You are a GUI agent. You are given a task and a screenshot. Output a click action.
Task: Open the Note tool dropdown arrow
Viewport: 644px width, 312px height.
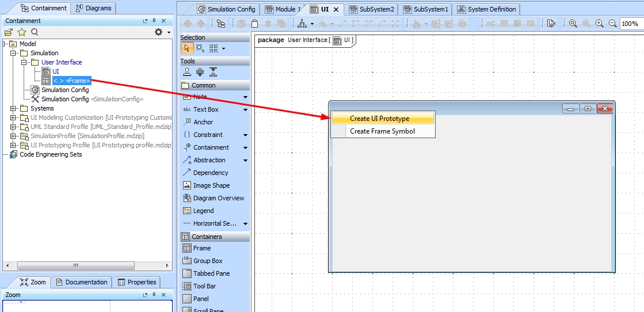[x=245, y=97]
